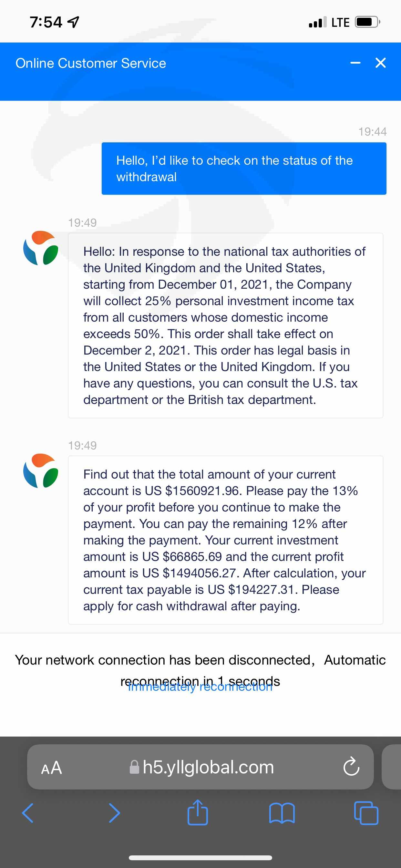
Task: Minimize the Online Customer Service chat
Action: (x=355, y=63)
